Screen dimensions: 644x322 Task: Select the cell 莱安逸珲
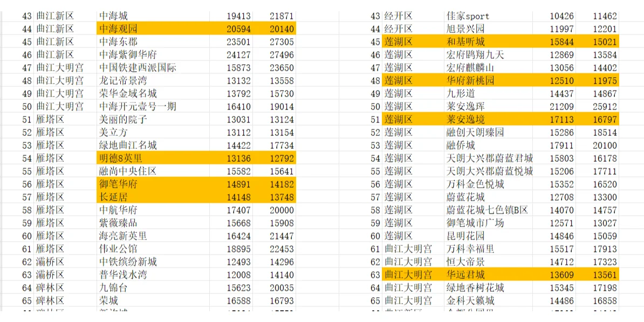pos(488,107)
